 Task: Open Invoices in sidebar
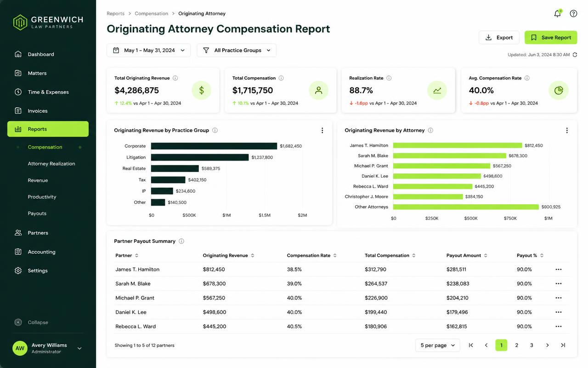[48, 111]
